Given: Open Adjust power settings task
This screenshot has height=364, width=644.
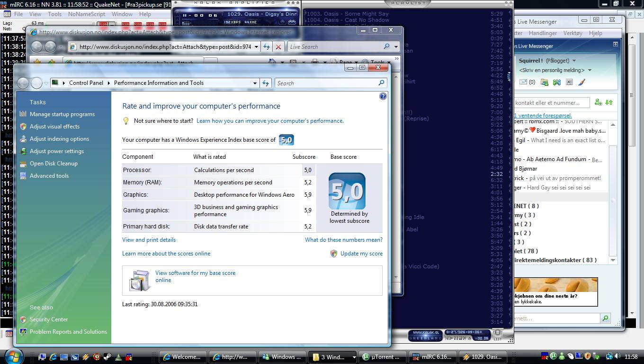Looking at the screenshot, I should coord(57,151).
